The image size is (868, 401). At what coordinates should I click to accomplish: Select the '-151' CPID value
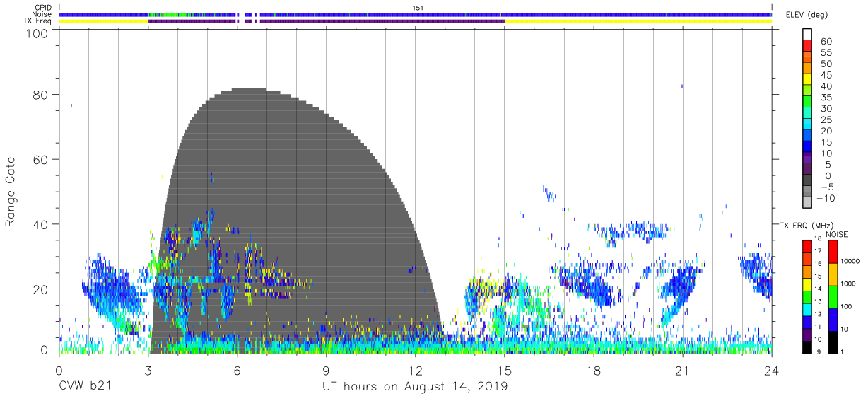pos(415,7)
